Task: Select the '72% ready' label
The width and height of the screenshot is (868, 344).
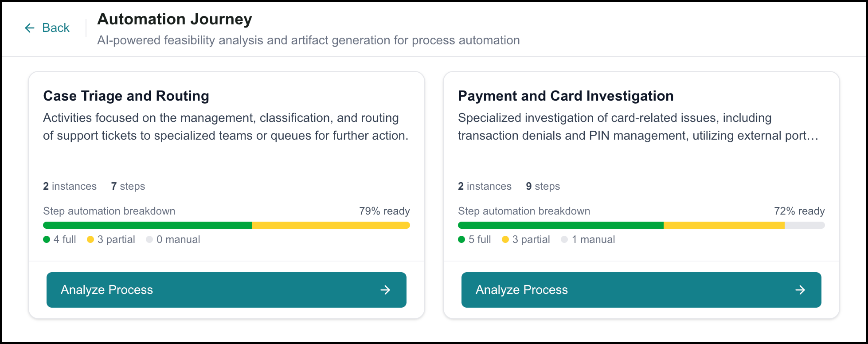Action: click(x=799, y=211)
